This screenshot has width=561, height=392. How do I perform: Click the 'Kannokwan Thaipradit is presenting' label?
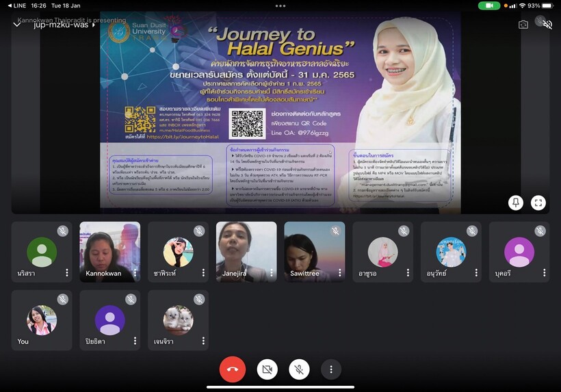72,20
